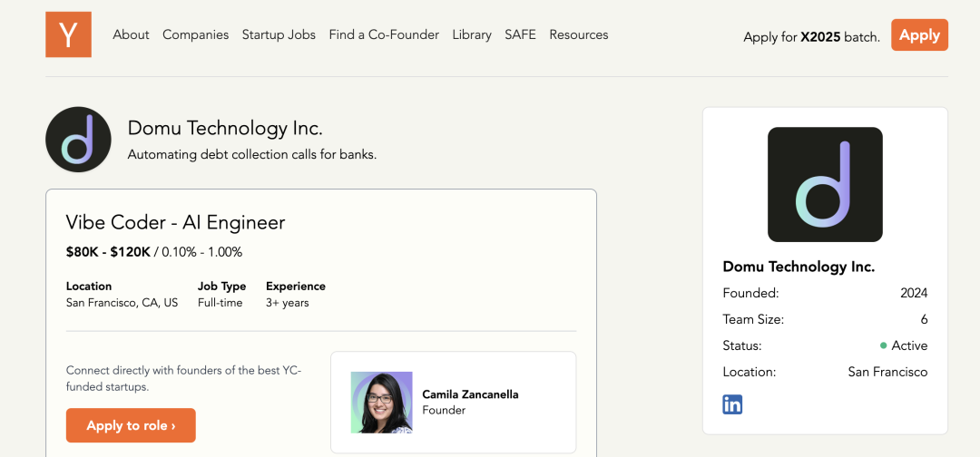Open Camila Zancanella's profile photo
The image size is (980, 457).
381,403
